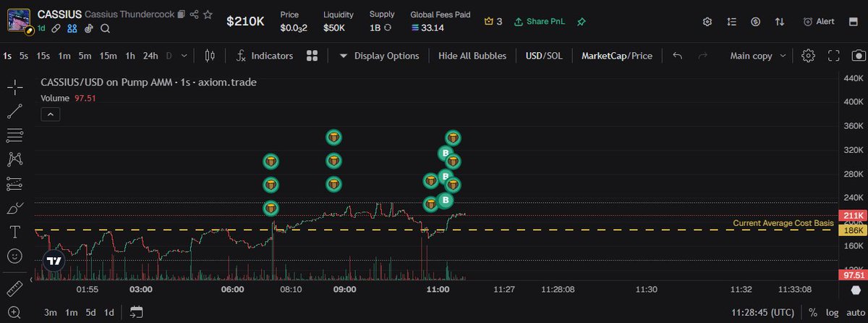
Task: Click the TradingView logo on chart
Action: point(54,260)
